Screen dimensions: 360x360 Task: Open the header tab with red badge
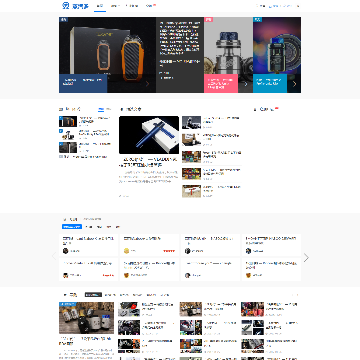click(x=151, y=6)
